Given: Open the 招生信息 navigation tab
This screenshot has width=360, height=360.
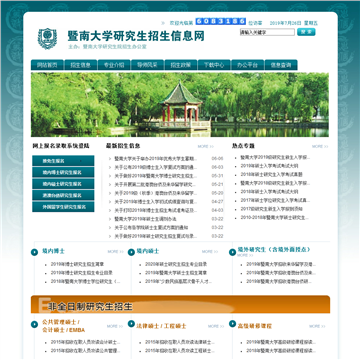Looking at the screenshot, I should click(81, 65).
